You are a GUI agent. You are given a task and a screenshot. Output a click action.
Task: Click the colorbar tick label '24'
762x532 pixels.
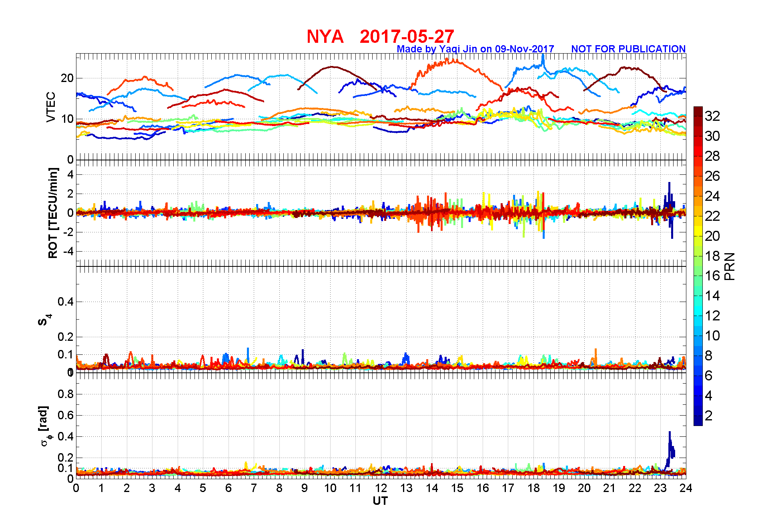(x=712, y=196)
